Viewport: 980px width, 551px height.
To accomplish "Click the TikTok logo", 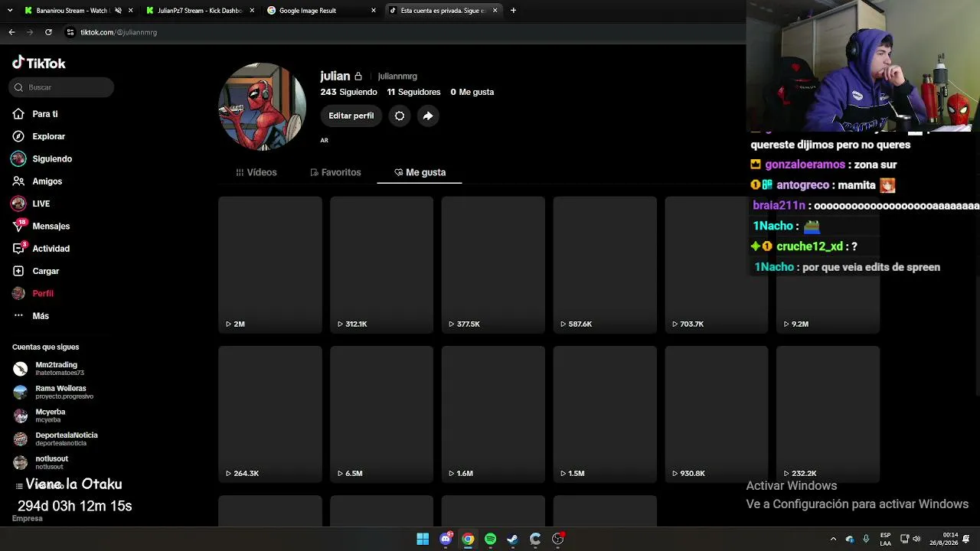I will (38, 64).
